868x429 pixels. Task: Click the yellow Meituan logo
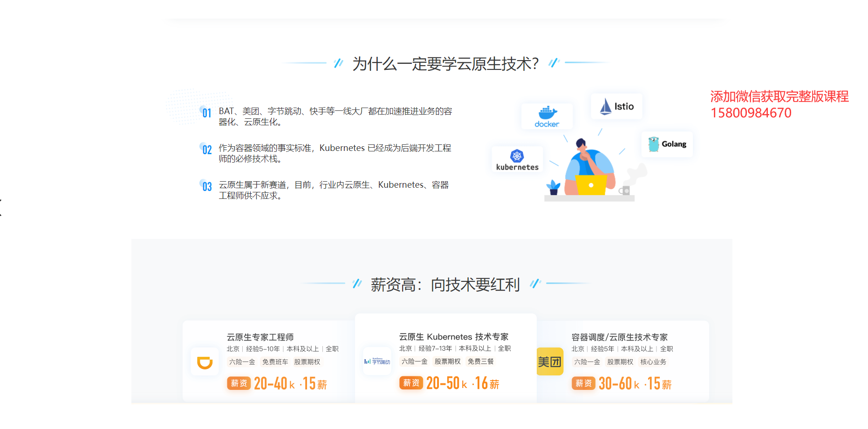[x=550, y=361]
